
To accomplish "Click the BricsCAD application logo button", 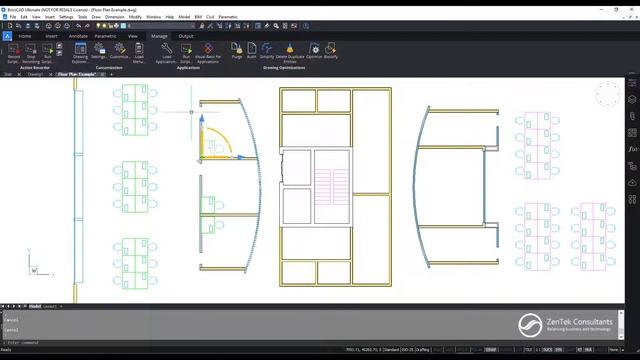I will [7, 36].
